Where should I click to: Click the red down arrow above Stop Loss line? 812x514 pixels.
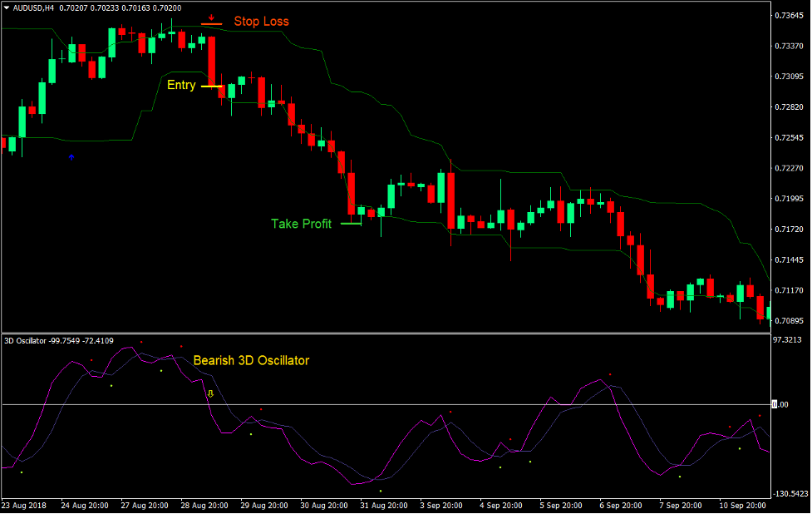click(211, 17)
